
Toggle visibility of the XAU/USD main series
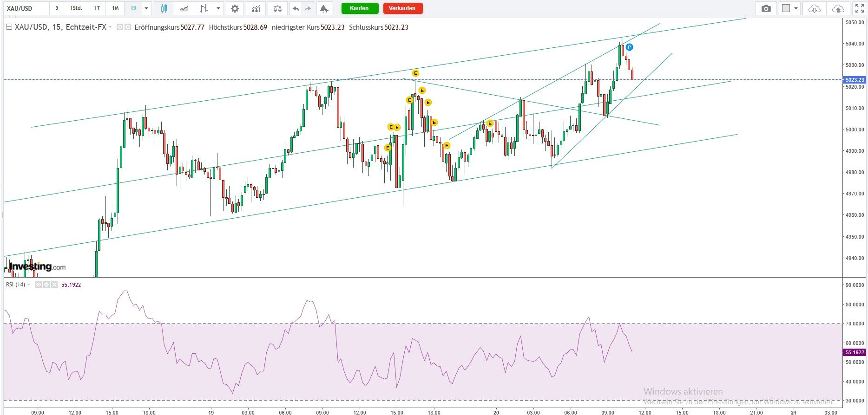pos(120,27)
